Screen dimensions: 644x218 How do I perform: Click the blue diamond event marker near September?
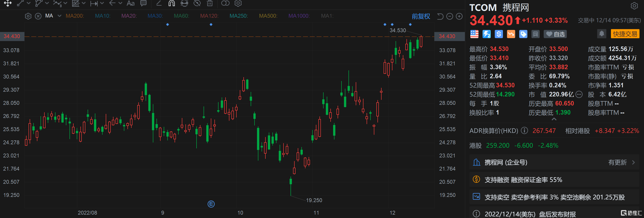(x=168, y=24)
